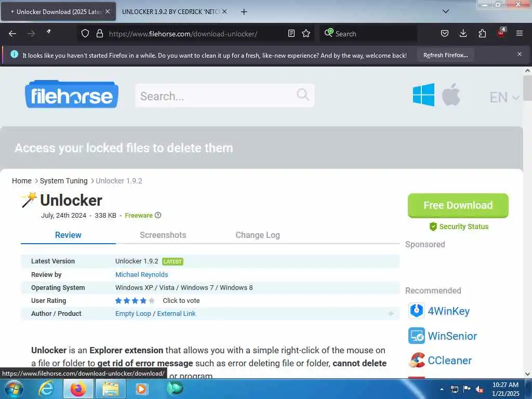Show hidden tray icons arrow
Image resolution: width=532 pixels, height=399 pixels.
click(442, 389)
